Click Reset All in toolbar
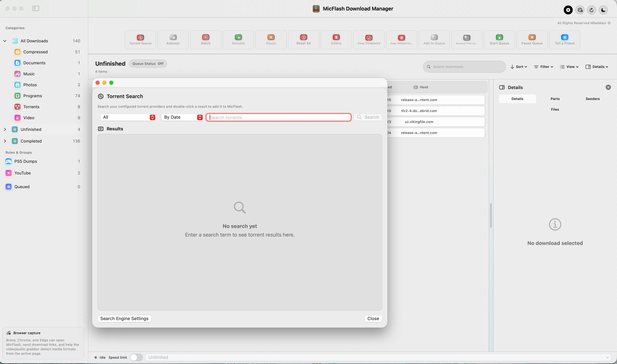Viewport: 617px width, 364px height. pyautogui.click(x=304, y=40)
